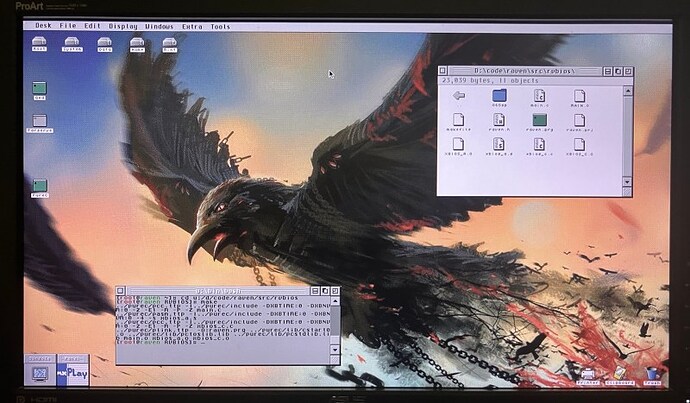Viewport: 690px width, 403px height.
Task: Open the Edit menu
Action: [92, 26]
